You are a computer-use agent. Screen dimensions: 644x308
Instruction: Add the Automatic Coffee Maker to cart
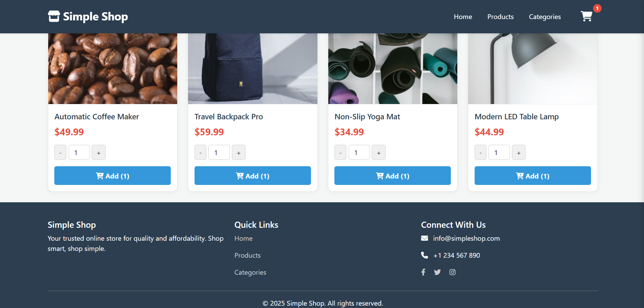click(x=112, y=176)
